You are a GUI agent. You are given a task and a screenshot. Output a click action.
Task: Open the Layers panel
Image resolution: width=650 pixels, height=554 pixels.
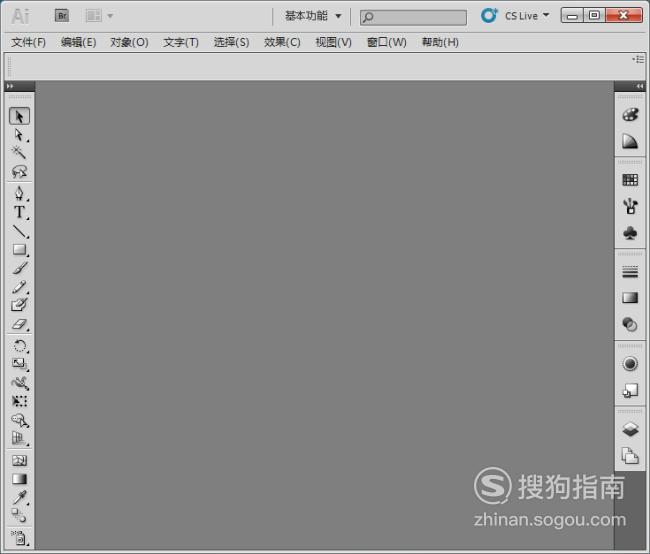(x=630, y=430)
